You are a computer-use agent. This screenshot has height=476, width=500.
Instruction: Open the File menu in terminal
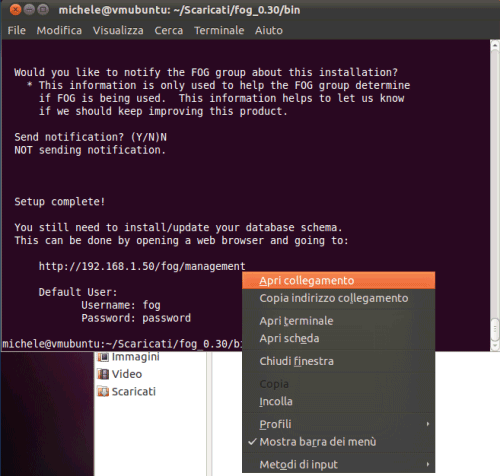pos(17,30)
